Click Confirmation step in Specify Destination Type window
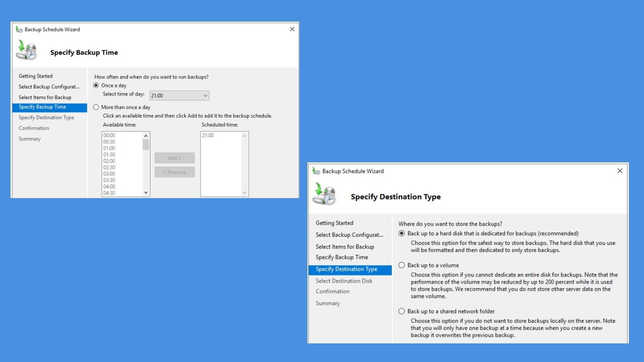Screen dimensions: 644x362 [333, 292]
